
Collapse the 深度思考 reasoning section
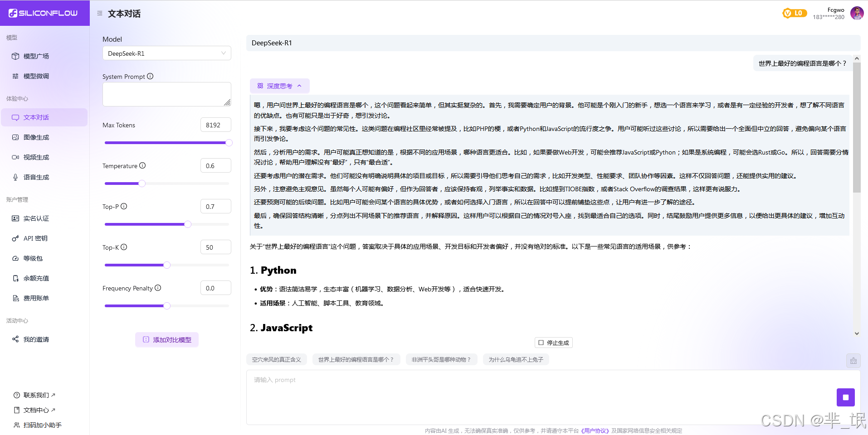[280, 86]
